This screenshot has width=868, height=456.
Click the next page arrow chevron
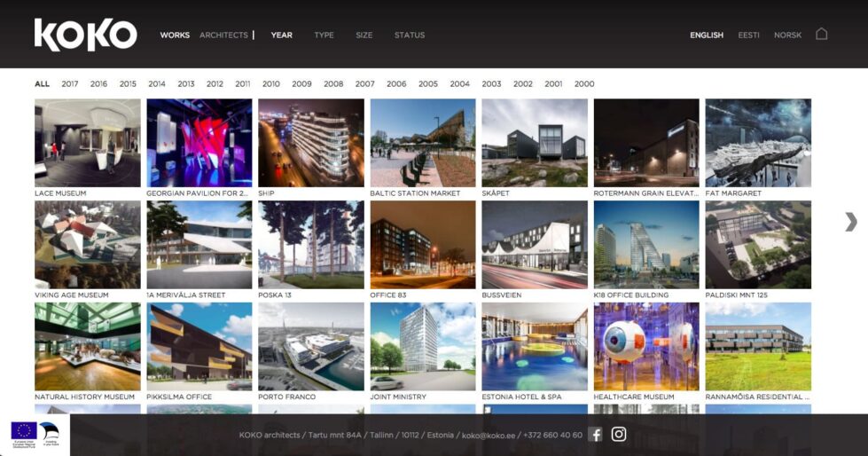point(851,222)
